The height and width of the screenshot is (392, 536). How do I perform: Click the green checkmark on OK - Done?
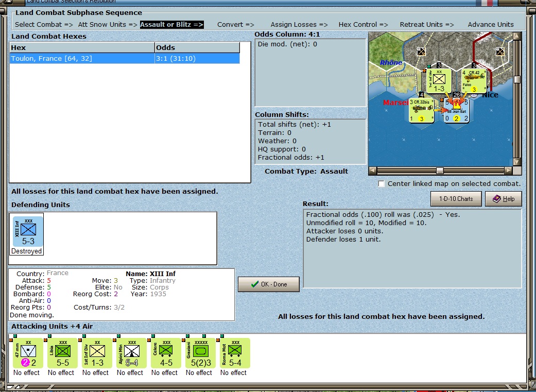tap(254, 284)
